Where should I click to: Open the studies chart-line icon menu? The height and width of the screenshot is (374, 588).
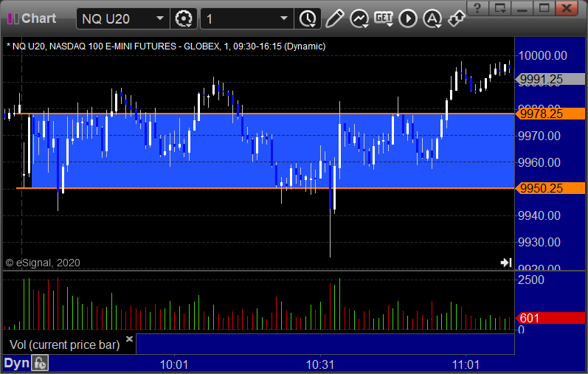359,18
